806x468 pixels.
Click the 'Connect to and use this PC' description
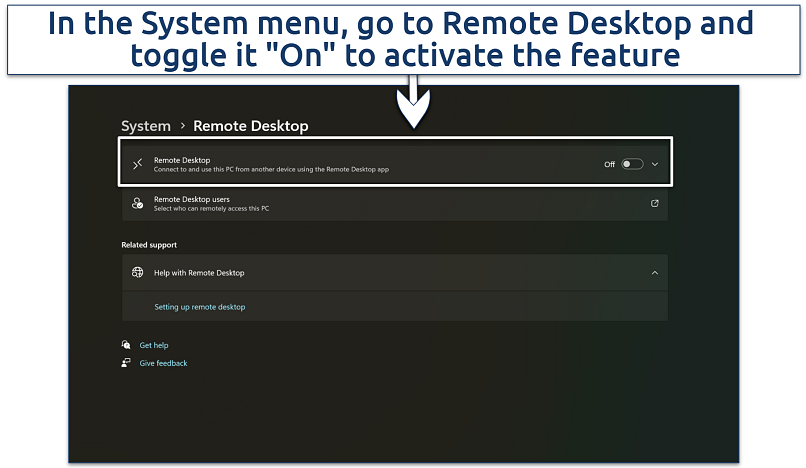(270, 169)
